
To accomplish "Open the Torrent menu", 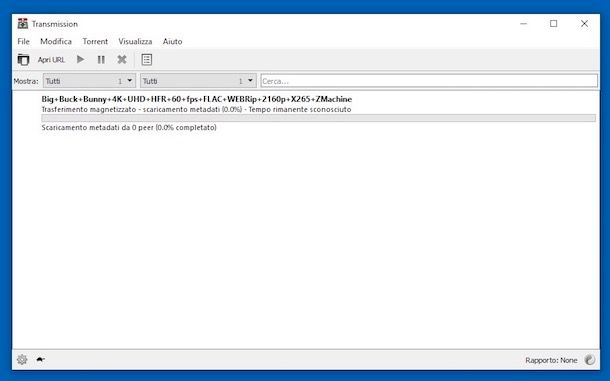I will 95,41.
